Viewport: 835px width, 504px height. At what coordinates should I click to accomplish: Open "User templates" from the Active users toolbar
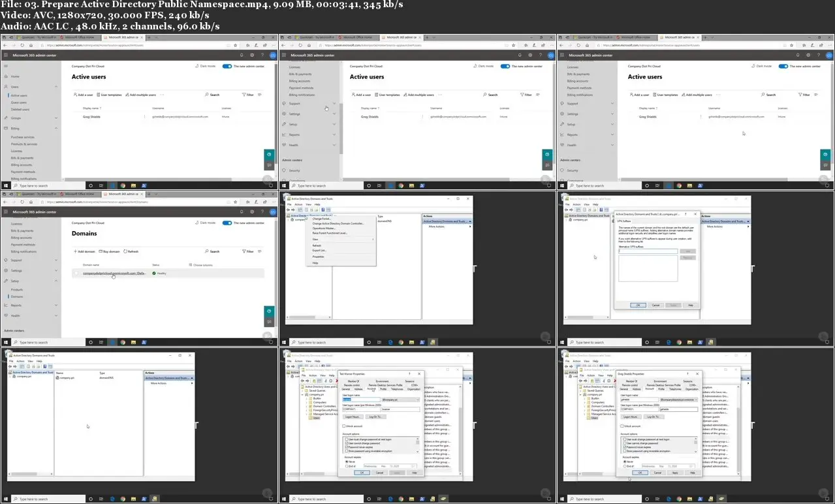click(110, 95)
